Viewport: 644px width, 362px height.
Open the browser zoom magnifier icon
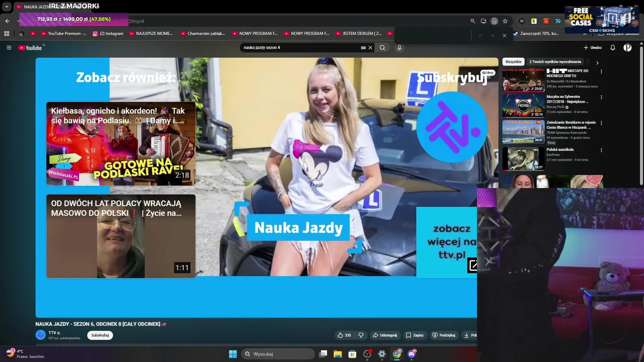tap(472, 21)
